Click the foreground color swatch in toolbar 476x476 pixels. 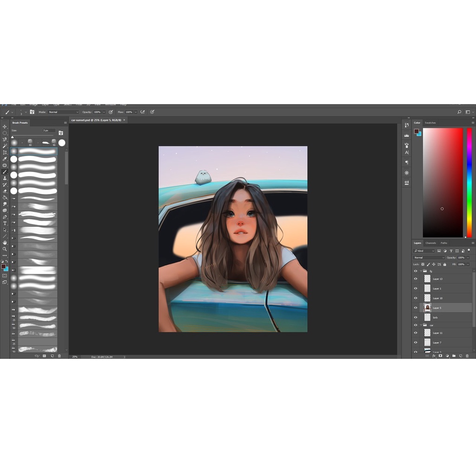3,266
